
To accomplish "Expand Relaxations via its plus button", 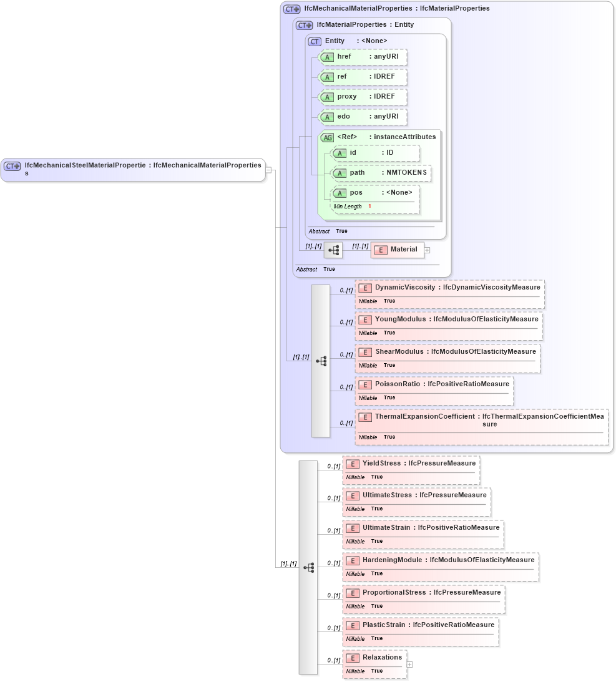I will (x=409, y=664).
